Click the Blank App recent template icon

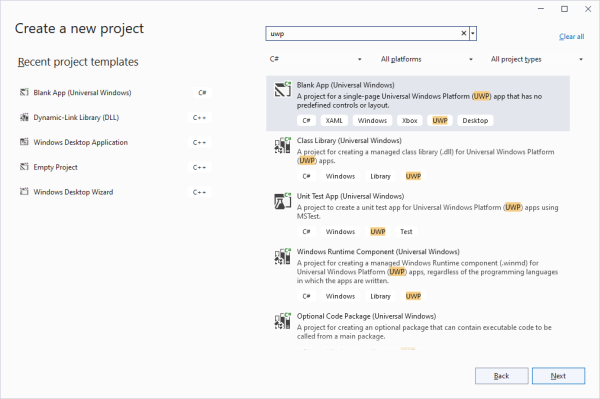24,92
